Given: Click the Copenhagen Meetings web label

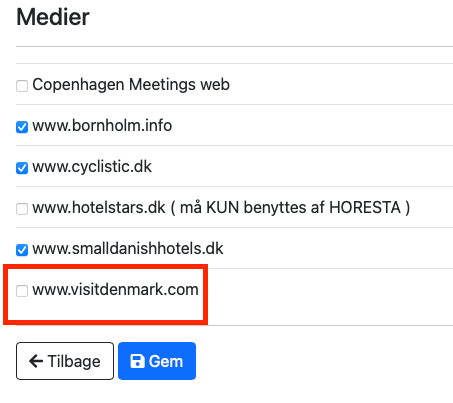Looking at the screenshot, I should click(x=131, y=85).
